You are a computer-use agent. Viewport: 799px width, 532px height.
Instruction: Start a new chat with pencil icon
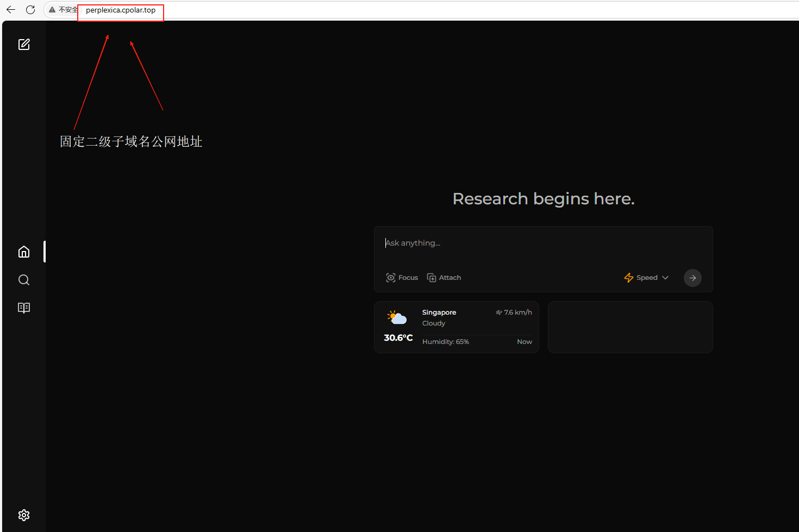pos(24,45)
